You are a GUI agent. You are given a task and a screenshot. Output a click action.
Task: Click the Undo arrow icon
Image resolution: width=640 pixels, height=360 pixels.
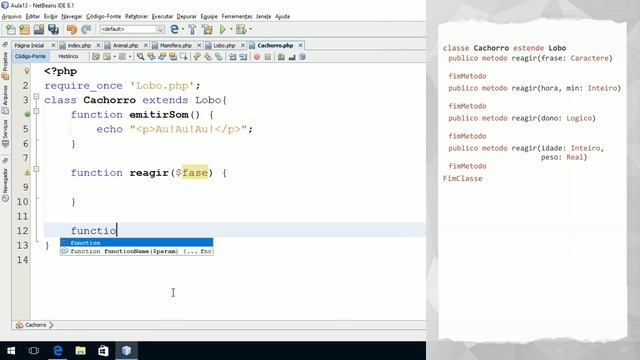[x=72, y=29]
